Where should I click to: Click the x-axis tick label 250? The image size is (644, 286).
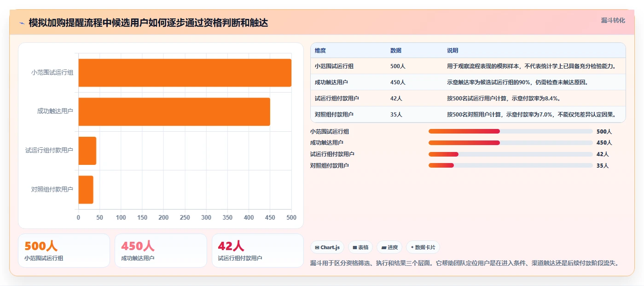(x=185, y=217)
